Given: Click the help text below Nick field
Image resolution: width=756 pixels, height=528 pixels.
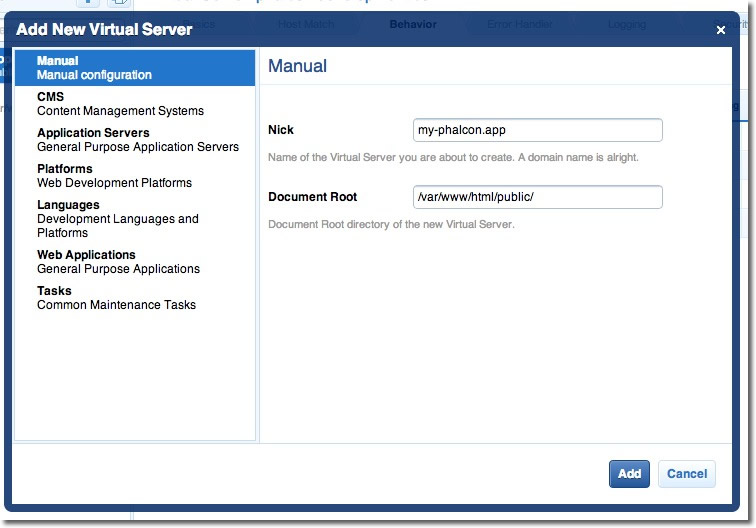Looking at the screenshot, I should [453, 158].
